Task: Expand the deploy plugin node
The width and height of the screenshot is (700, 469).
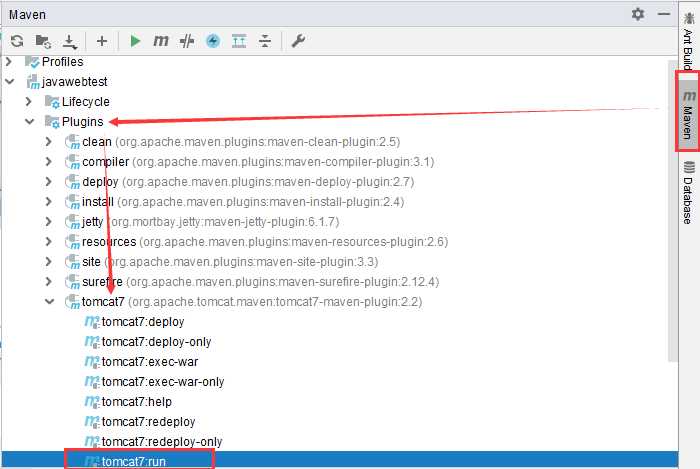Action: [x=49, y=182]
